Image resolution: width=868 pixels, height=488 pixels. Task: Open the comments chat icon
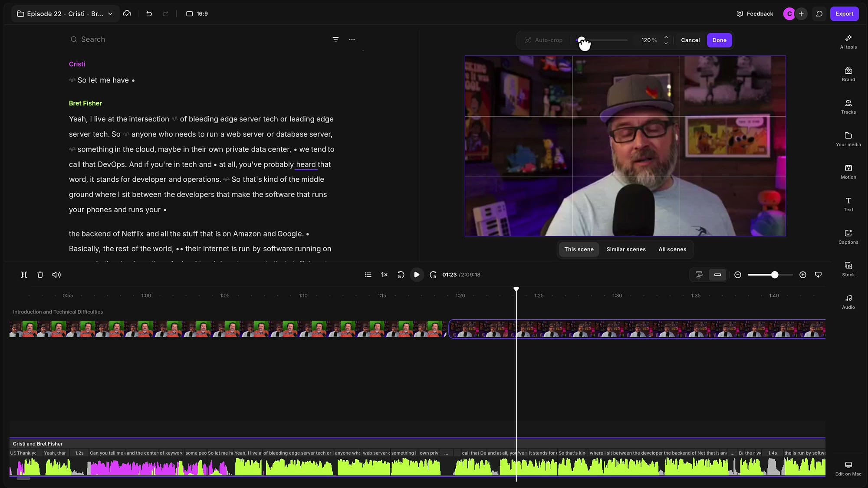pyautogui.click(x=819, y=13)
